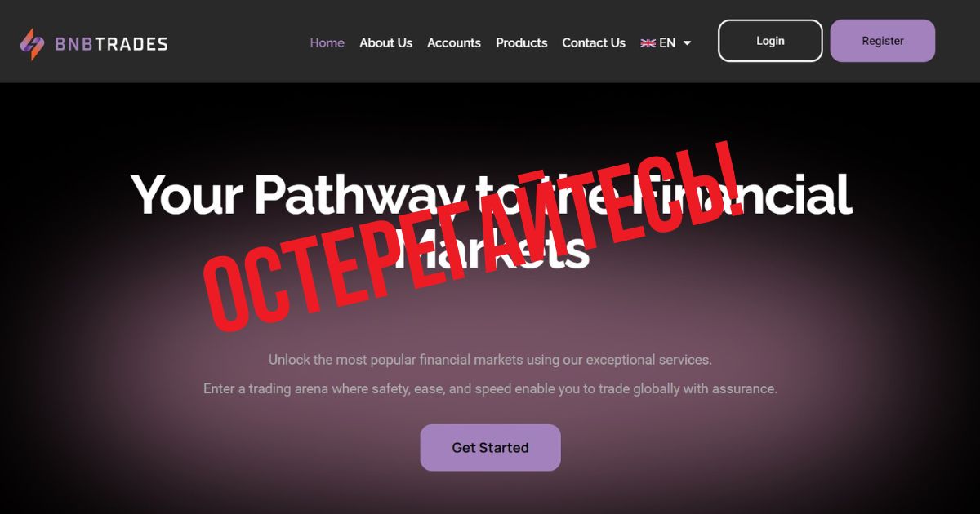The image size is (980, 514).
Task: Open the Home menu item
Action: click(x=327, y=42)
